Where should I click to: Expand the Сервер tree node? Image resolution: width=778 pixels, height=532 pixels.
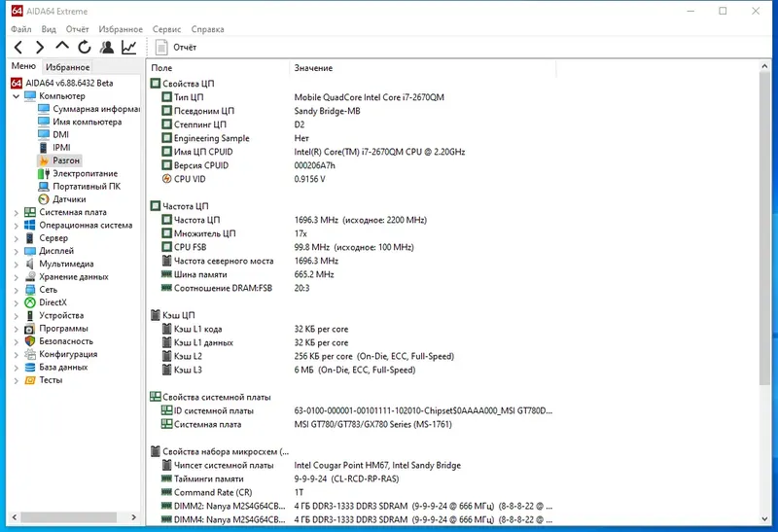click(16, 238)
